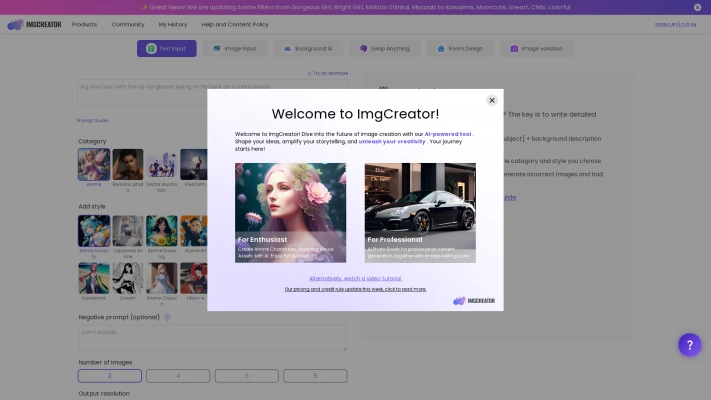Go to My History

[173, 24]
